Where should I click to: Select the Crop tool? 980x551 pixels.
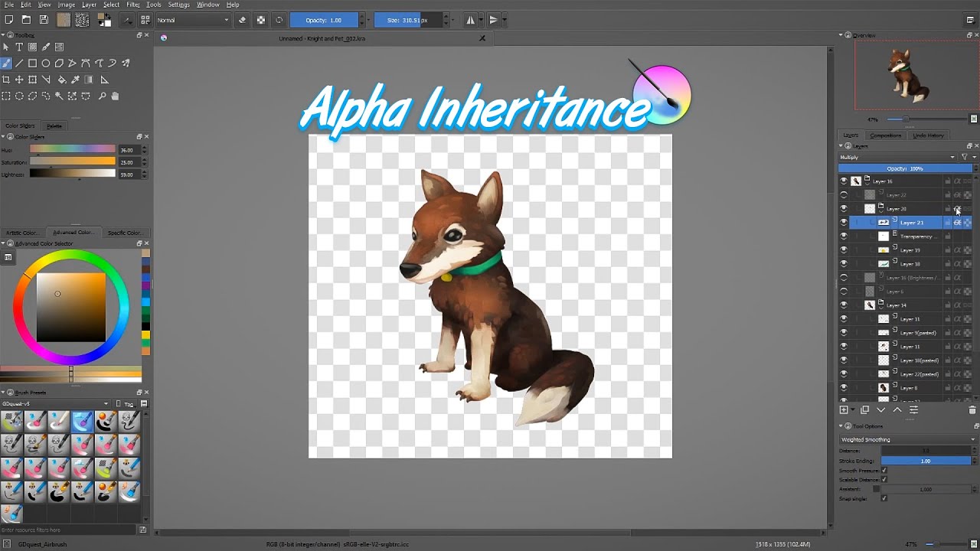tap(6, 80)
